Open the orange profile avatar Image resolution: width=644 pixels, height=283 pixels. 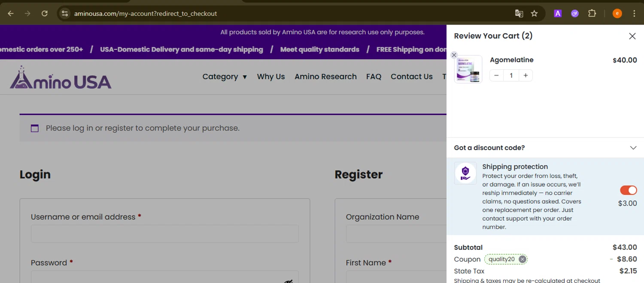[x=617, y=13]
